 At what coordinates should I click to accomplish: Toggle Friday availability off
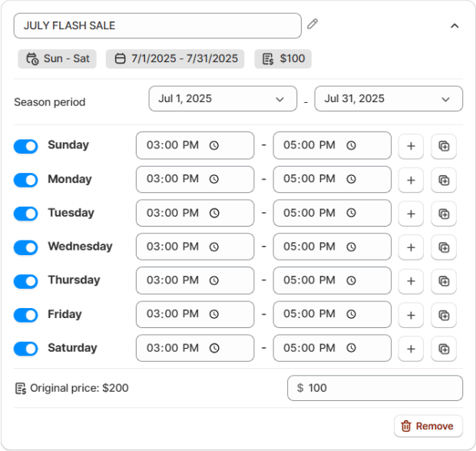point(26,315)
